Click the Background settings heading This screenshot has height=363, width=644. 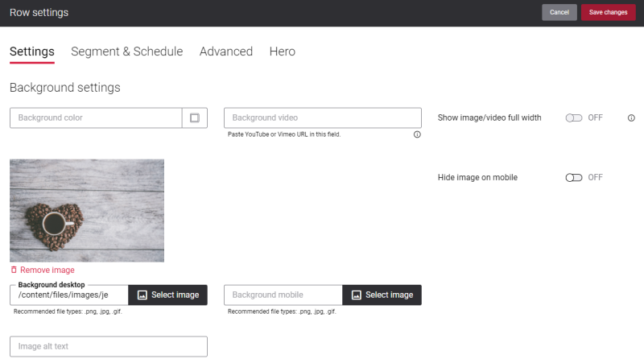click(x=65, y=88)
